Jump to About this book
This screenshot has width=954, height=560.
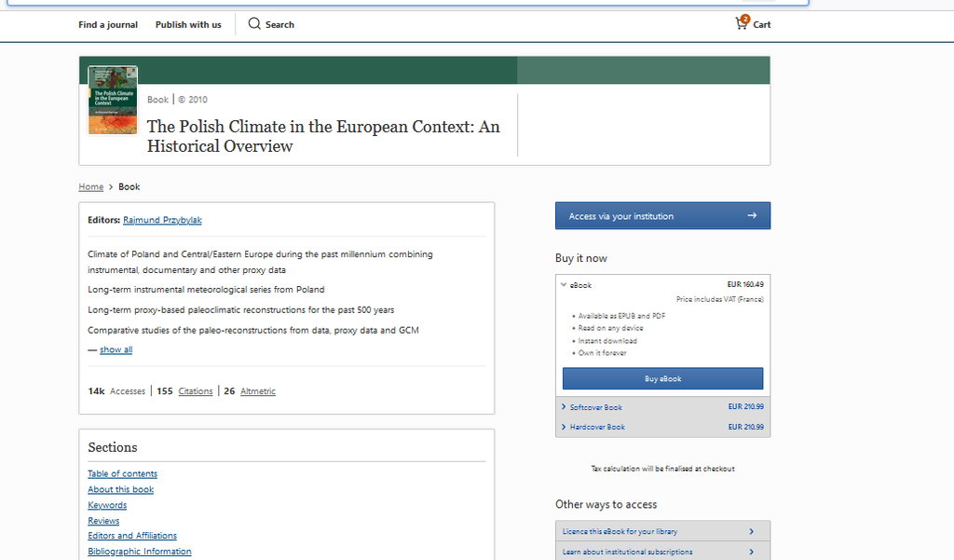(121, 489)
